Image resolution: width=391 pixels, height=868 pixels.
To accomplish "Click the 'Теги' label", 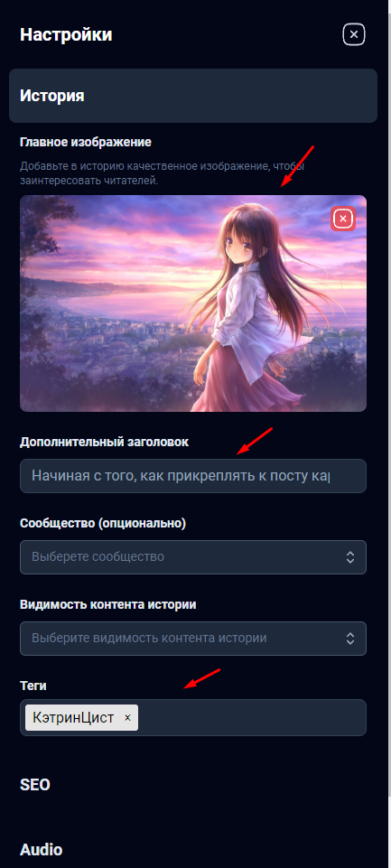I will (33, 686).
